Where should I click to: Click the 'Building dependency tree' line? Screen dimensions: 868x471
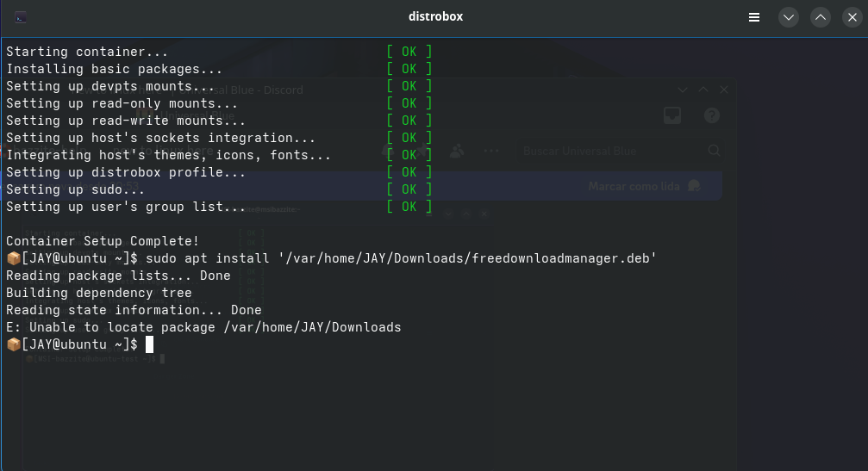point(98,293)
